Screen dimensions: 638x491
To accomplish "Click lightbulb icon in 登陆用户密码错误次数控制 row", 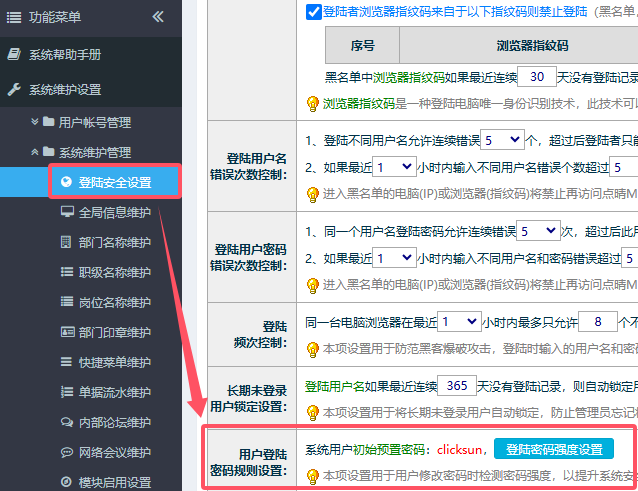I will [x=312, y=286].
